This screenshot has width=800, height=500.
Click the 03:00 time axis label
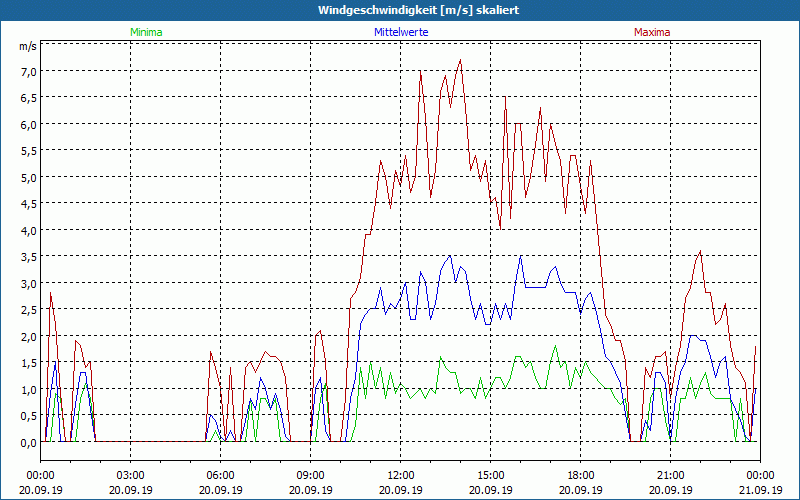pyautogui.click(x=131, y=476)
